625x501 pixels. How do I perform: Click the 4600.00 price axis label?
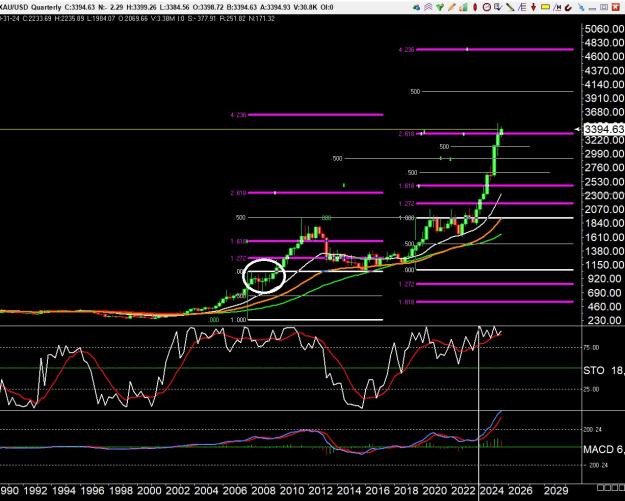[603, 56]
